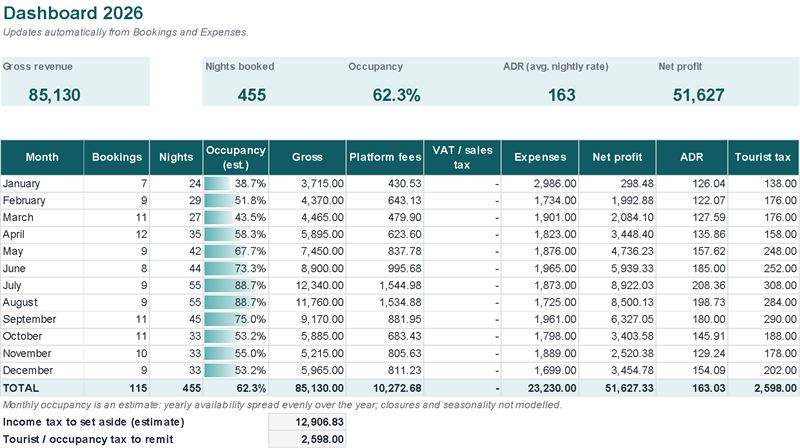The image size is (800, 448).
Task: Click July gross cell 12,340.00
Action: pos(308,285)
